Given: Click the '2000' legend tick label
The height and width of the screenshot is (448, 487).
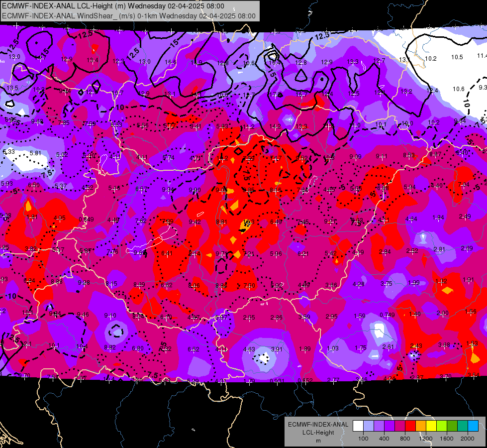Looking at the screenshot, I should (468, 439).
